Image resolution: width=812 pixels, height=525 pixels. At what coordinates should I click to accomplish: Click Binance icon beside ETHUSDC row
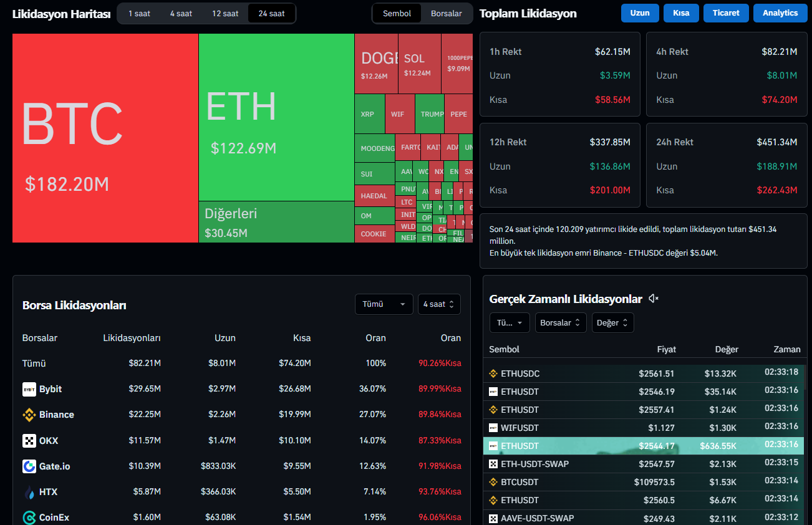pyautogui.click(x=493, y=374)
